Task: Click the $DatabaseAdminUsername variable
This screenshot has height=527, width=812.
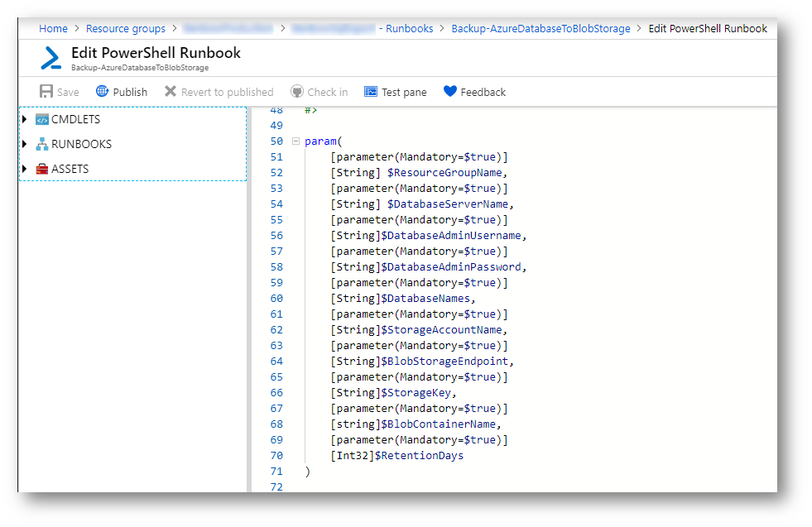Action: 451,236
